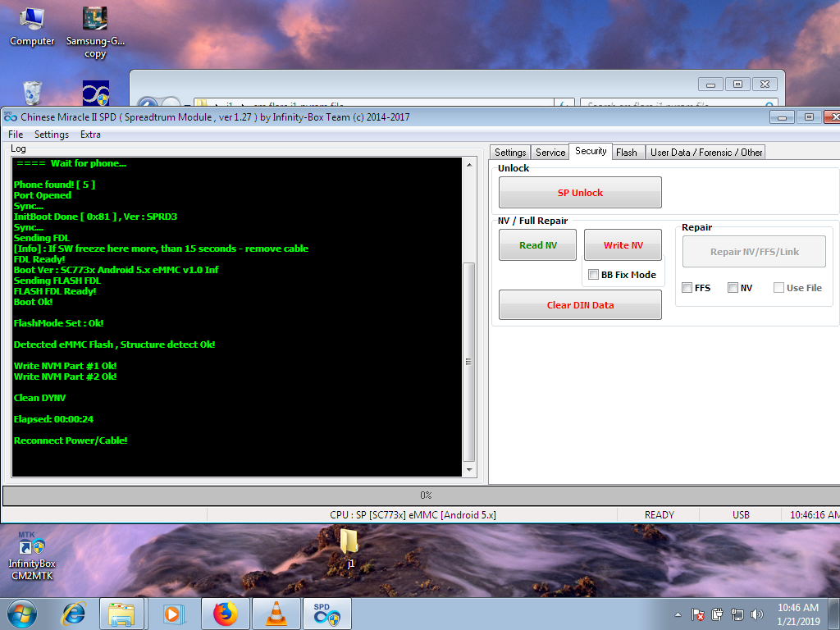Screen dimensions: 840x630
Task: Open the Samsung-G... copy desktop icon
Action: pos(95,32)
